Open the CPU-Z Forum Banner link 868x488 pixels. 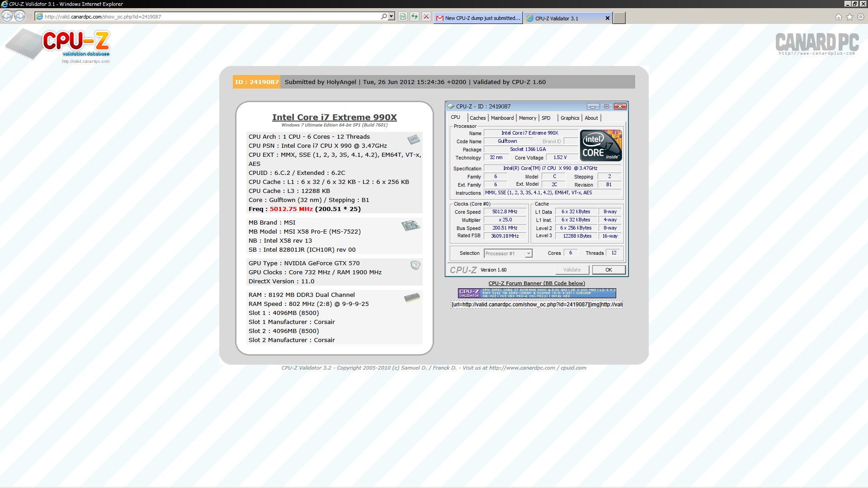point(537,283)
